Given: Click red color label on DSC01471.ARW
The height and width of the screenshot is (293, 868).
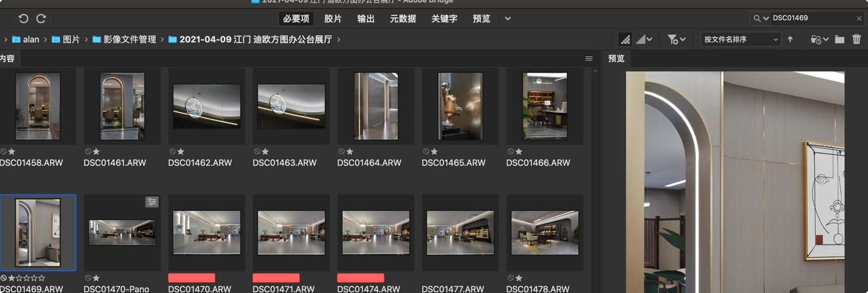Looking at the screenshot, I should point(276,278).
